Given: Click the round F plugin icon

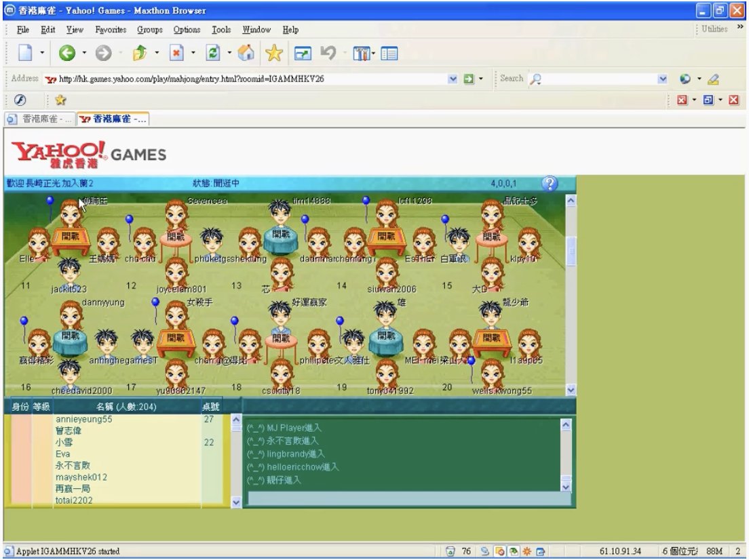Looking at the screenshot, I should 20,100.
